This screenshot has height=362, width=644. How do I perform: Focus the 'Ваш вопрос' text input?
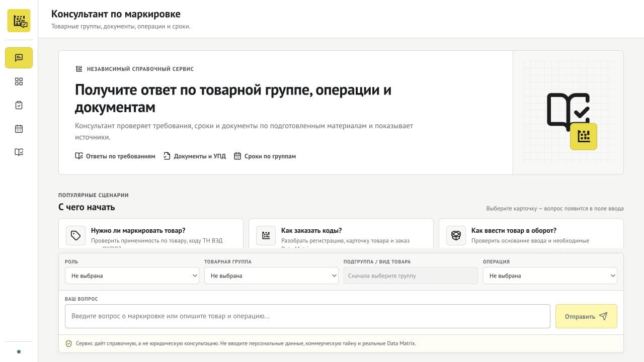(x=307, y=316)
